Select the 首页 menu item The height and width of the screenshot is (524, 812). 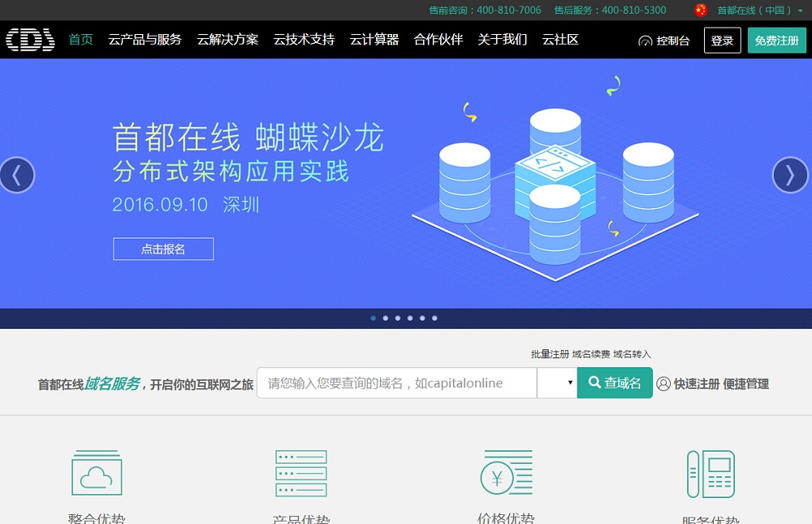point(80,39)
